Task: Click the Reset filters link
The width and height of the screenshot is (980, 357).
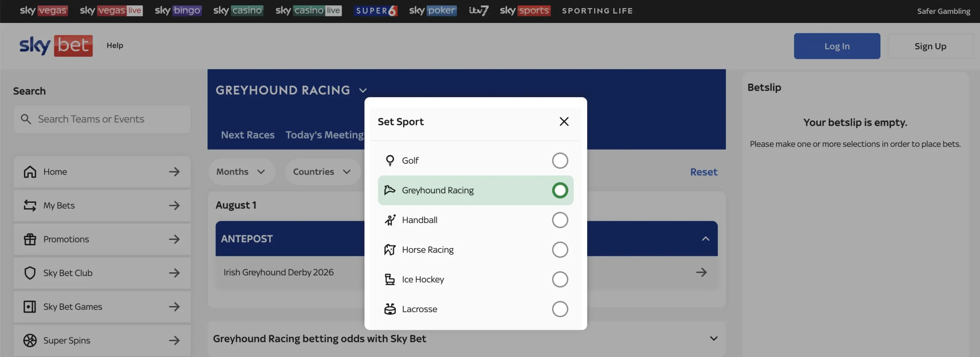Action: [x=704, y=172]
